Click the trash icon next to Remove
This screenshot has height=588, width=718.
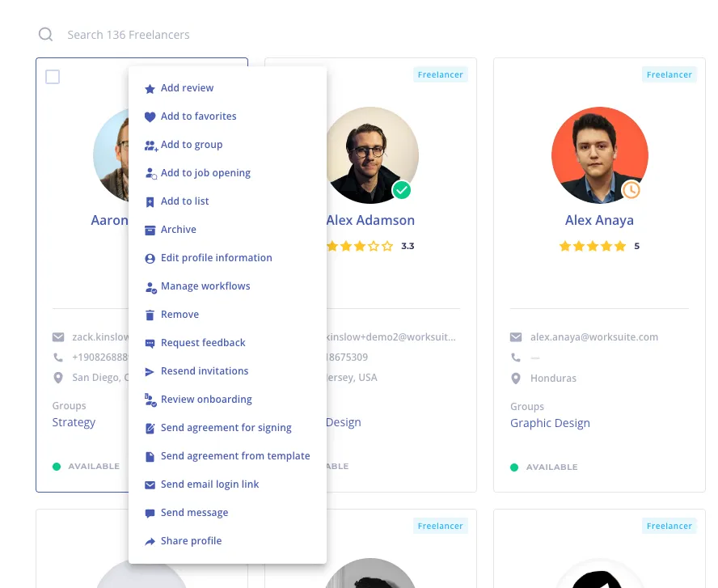(150, 315)
